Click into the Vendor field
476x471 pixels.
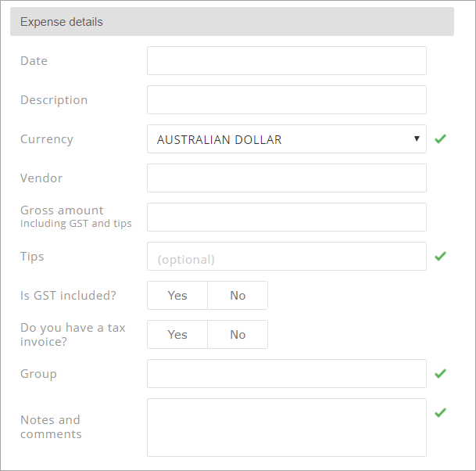[287, 178]
